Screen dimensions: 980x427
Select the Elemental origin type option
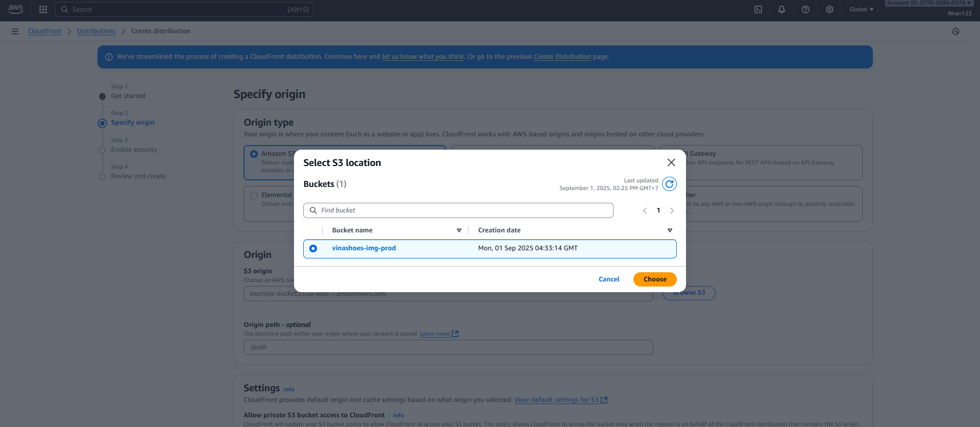point(254,195)
